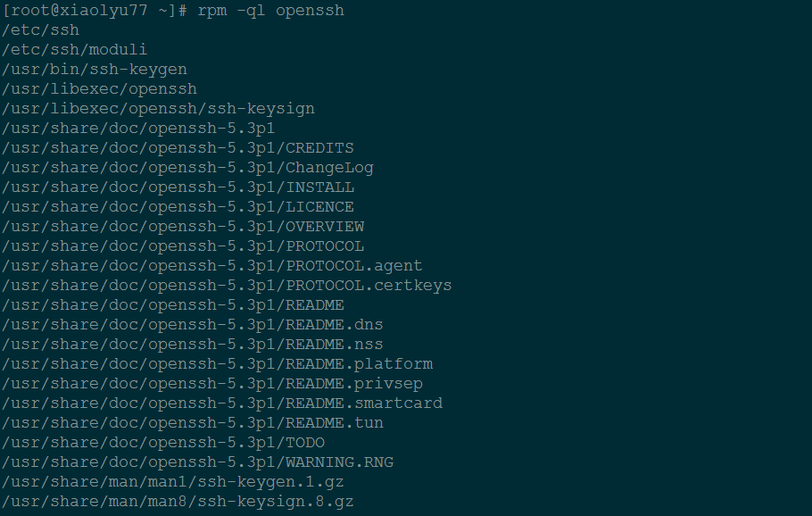Click the README.platform path line

tap(217, 364)
